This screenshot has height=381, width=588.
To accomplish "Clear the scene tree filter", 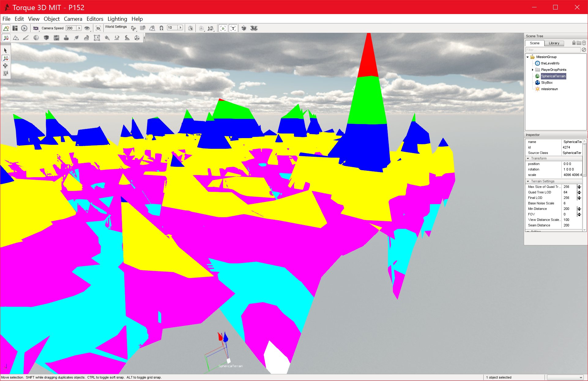I will tap(584, 50).
